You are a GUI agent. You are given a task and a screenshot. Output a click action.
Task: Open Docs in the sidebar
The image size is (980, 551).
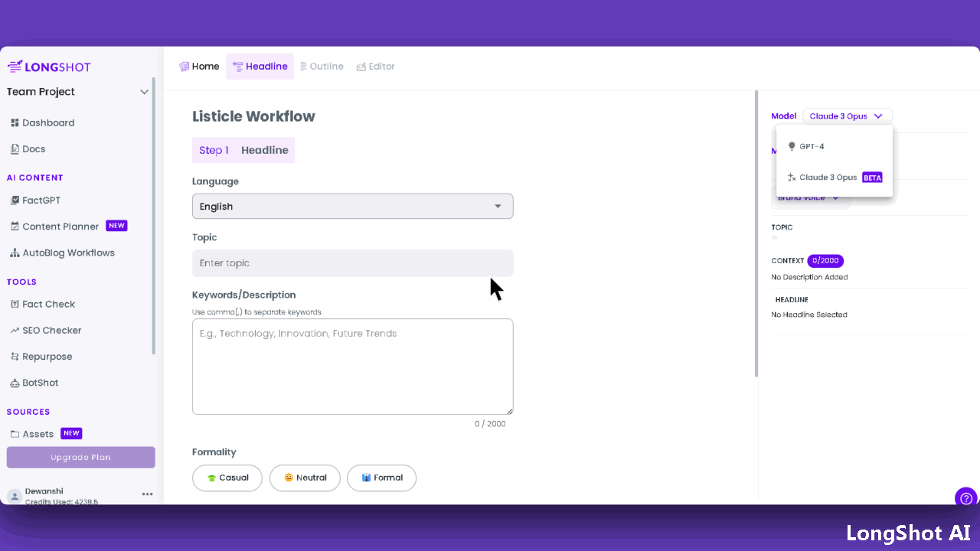pos(28,149)
